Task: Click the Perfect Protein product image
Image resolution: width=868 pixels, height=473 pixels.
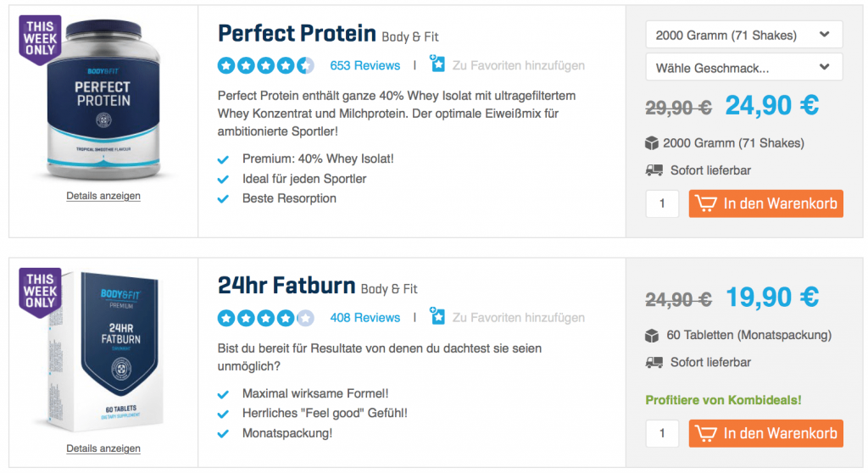Action: tap(103, 102)
